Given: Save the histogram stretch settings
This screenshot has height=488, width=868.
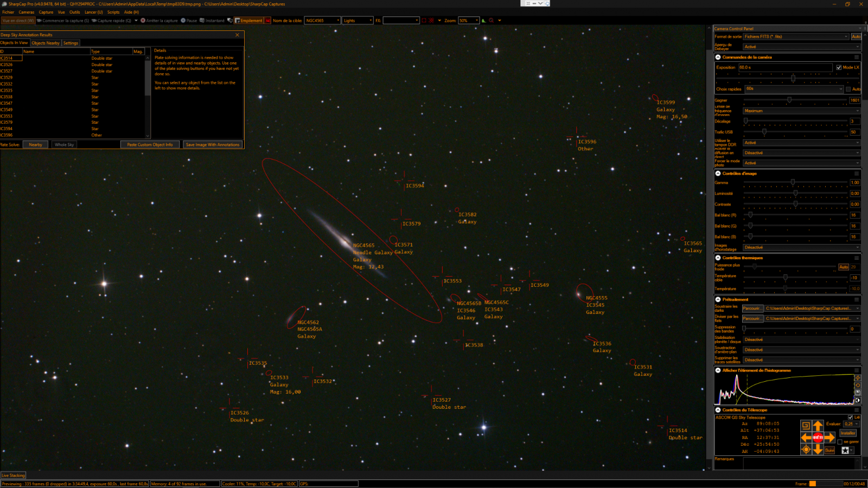Looking at the screenshot, I should pos(858,393).
